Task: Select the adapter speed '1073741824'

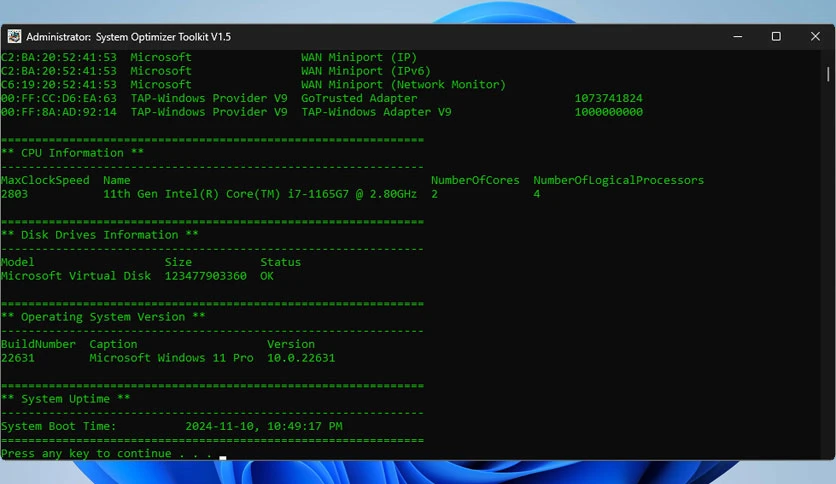Action: point(608,99)
